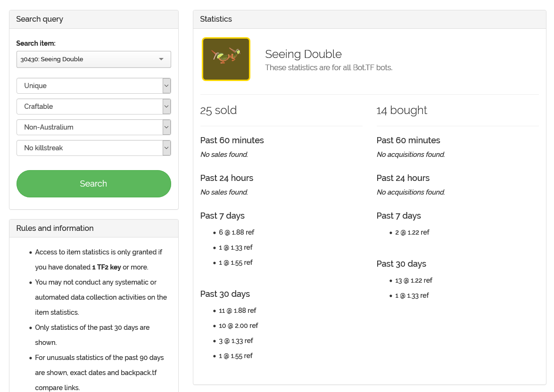
Task: Open the Search item dropdown
Action: [93, 59]
